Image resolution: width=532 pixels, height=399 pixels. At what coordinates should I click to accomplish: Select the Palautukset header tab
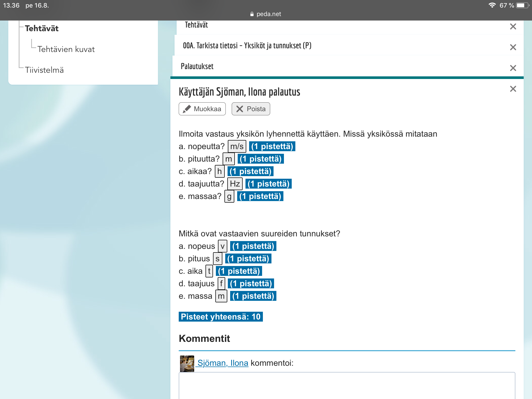(x=197, y=66)
